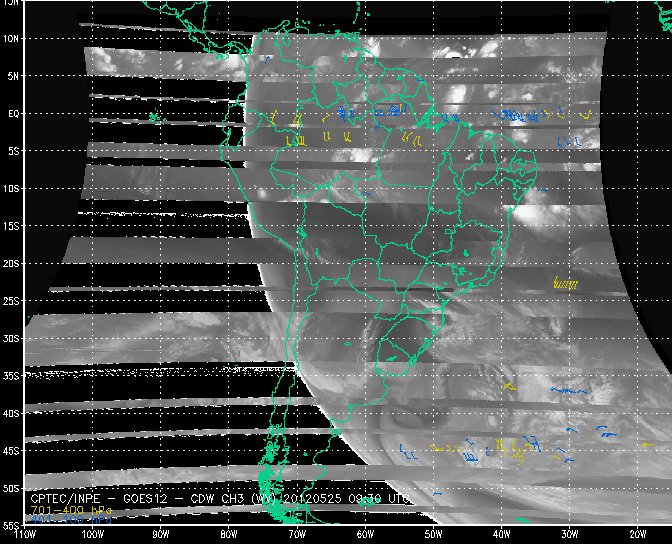Image resolution: width=672 pixels, height=544 pixels.
Task: Click the 25S latitude label
Action: click(11, 301)
